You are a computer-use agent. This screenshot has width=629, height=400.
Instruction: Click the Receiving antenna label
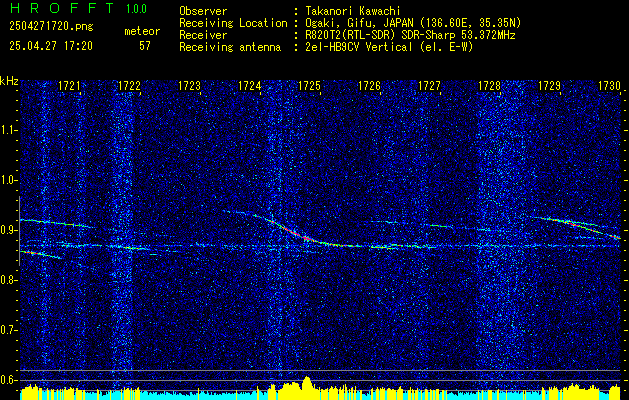(x=230, y=47)
